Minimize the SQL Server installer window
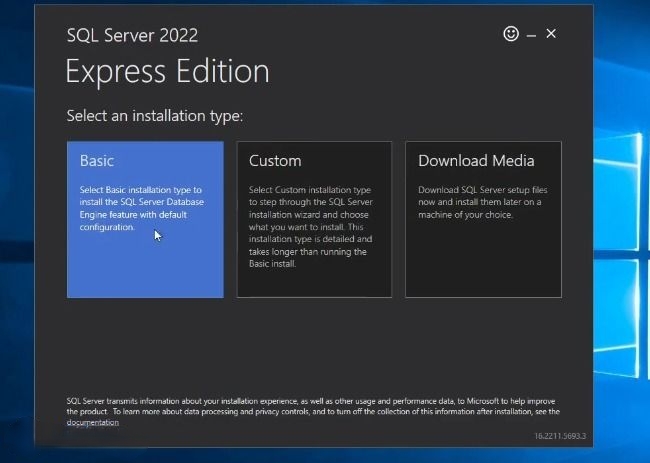Viewport: 650px width, 463px height. point(531,36)
